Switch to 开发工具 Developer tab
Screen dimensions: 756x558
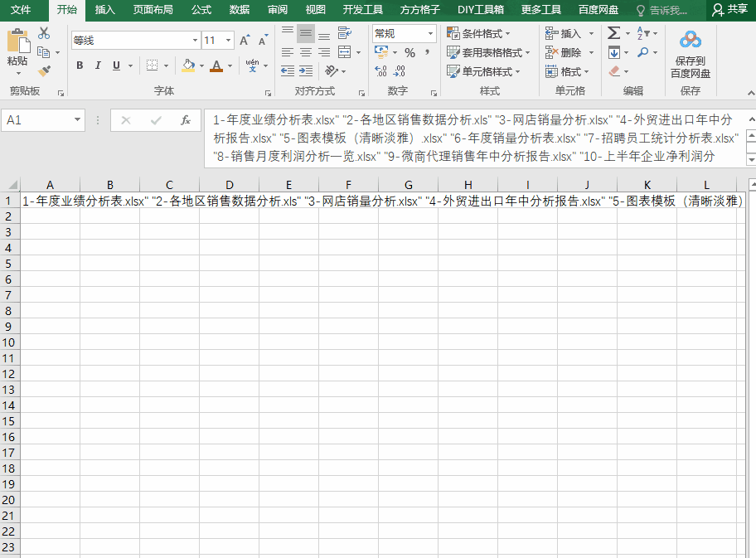tap(363, 10)
